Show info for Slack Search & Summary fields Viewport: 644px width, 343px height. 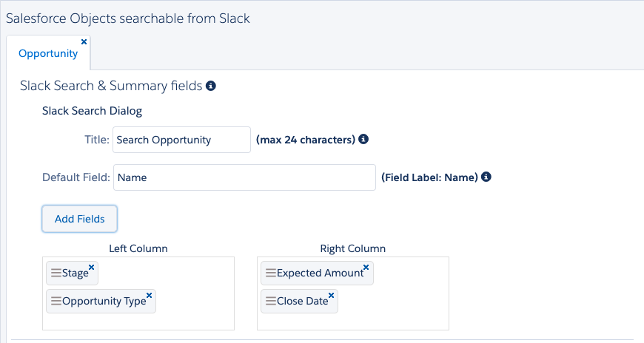pos(211,86)
